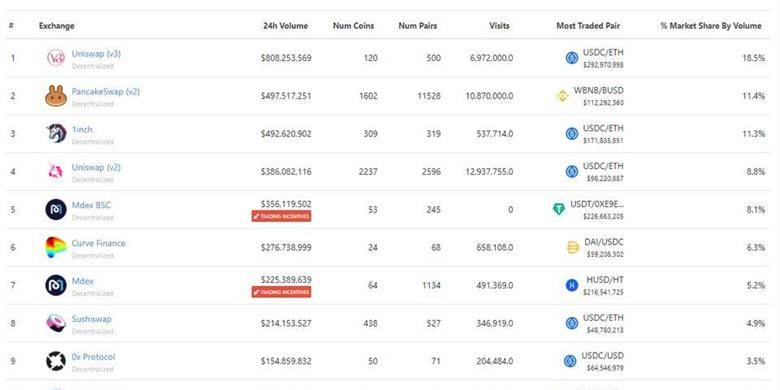The width and height of the screenshot is (780, 390).
Task: Click USDC coin icon in 0x Protocol row
Action: 570,361
